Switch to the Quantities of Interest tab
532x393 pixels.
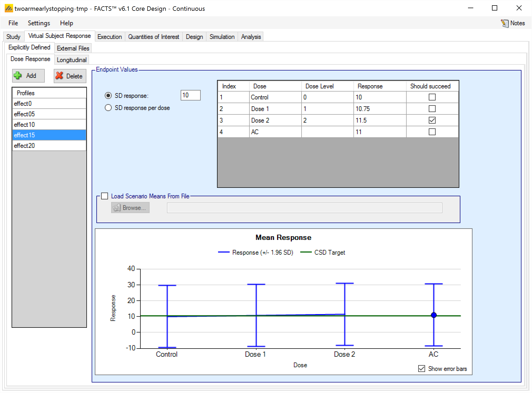[154, 37]
